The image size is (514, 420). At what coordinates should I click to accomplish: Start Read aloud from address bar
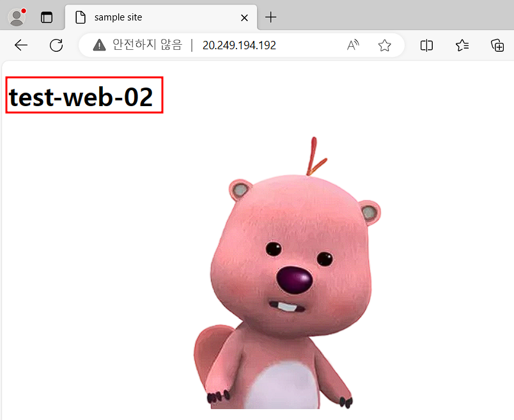[353, 45]
